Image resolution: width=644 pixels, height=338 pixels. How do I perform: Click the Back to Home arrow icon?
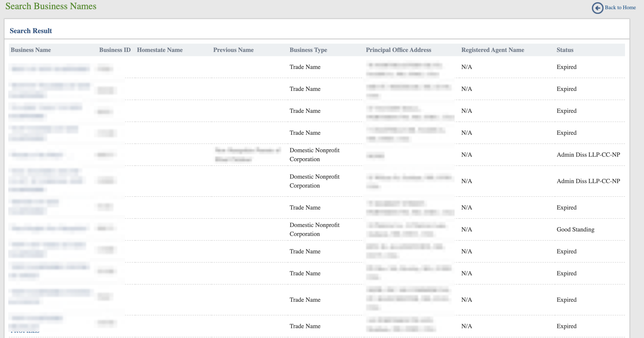click(x=597, y=8)
